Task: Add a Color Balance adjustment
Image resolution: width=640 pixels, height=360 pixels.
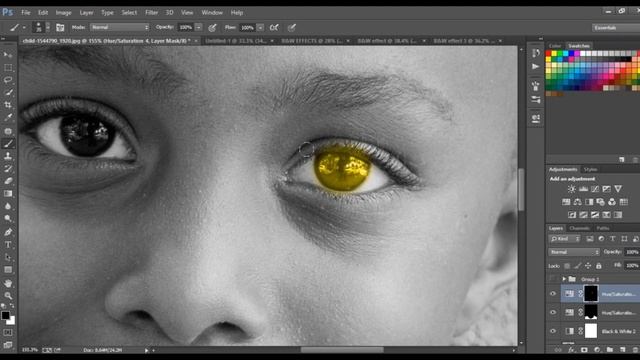Action: pos(577,202)
